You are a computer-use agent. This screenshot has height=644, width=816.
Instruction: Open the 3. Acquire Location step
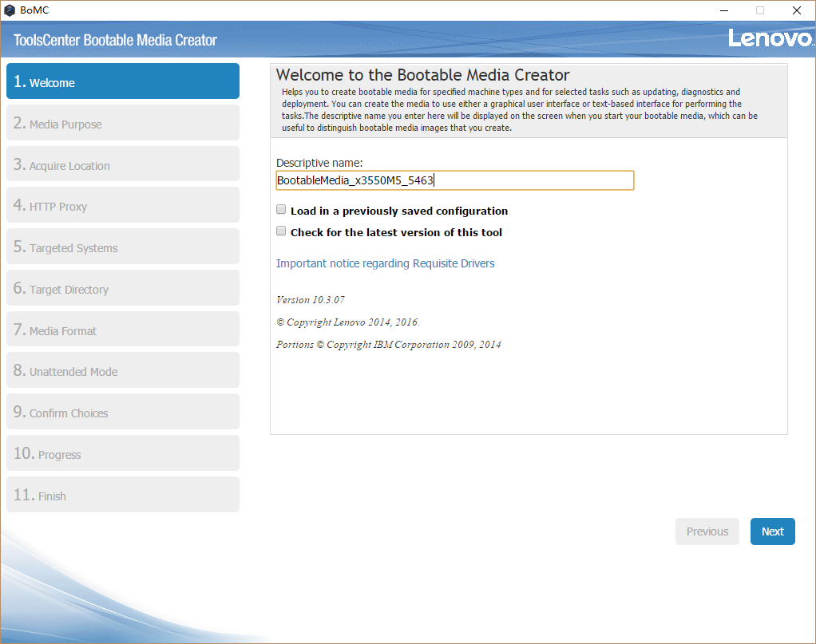point(123,164)
